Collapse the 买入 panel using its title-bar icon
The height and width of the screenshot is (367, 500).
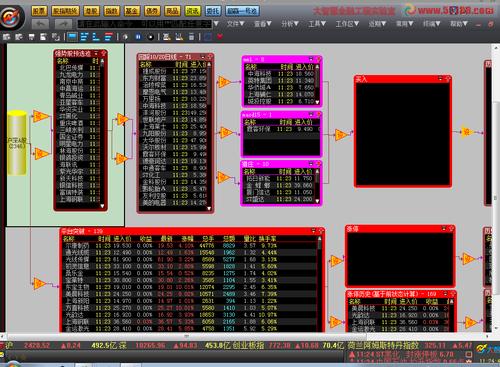point(440,79)
